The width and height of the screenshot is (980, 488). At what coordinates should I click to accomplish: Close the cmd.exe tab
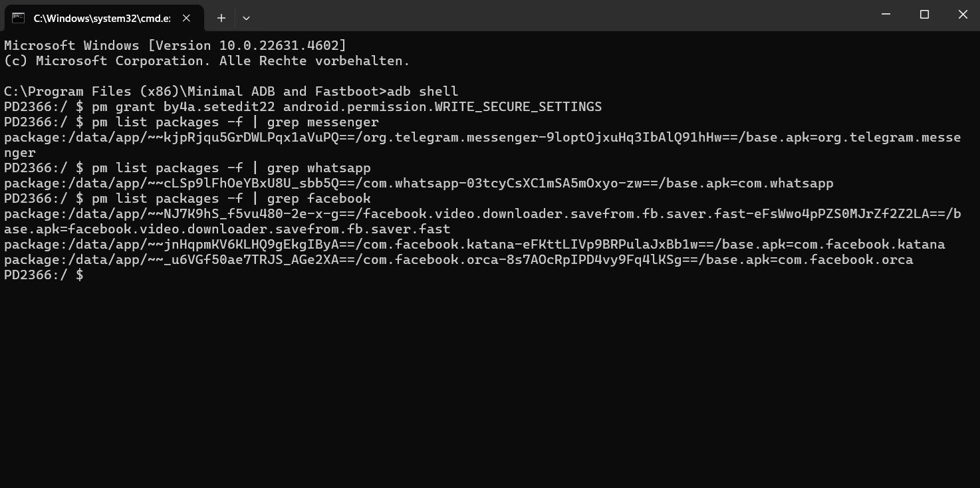tap(187, 18)
